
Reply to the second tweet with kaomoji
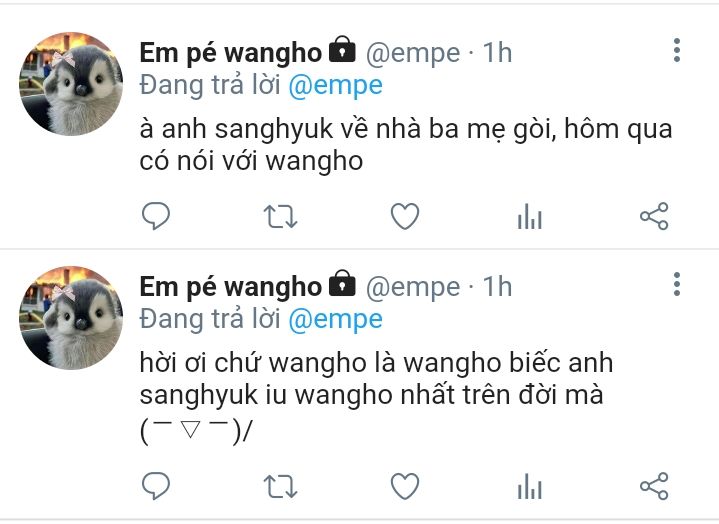pos(156,485)
